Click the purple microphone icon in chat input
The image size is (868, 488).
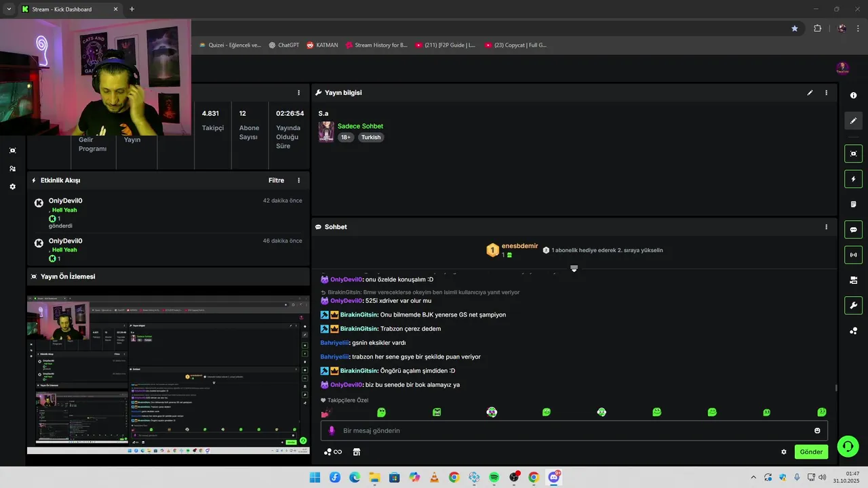[x=332, y=430]
